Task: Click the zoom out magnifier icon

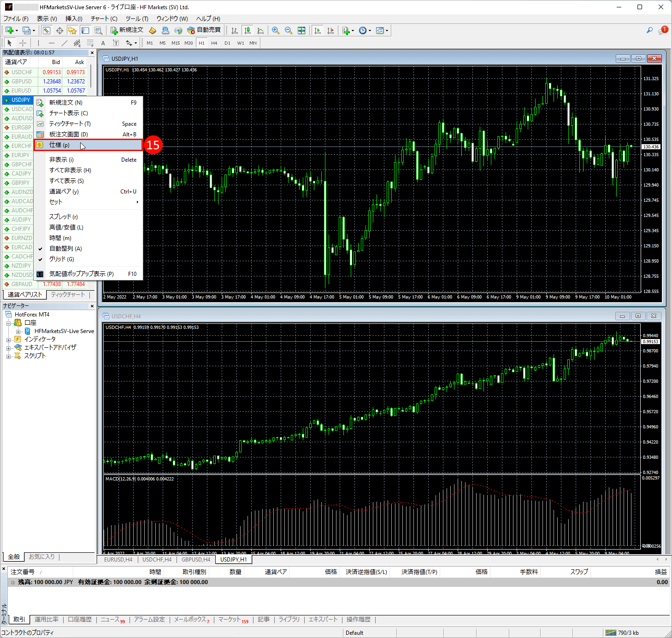Action: pyautogui.click(x=289, y=30)
